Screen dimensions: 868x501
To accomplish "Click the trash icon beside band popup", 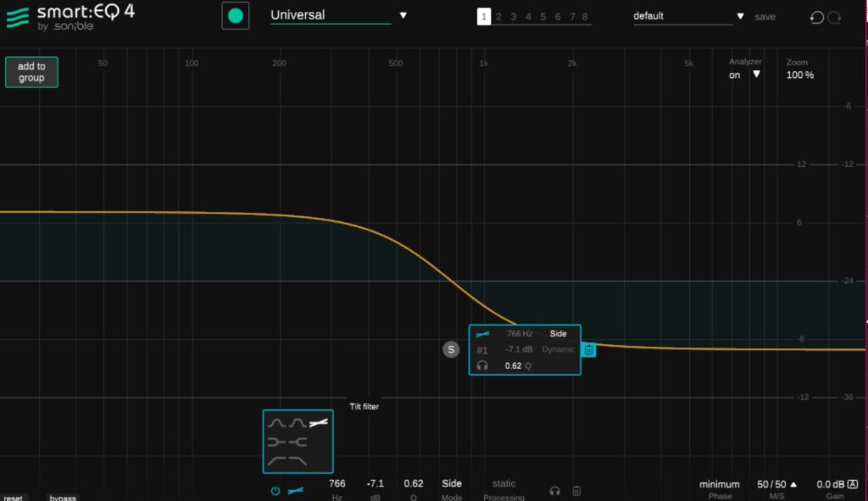I will (589, 349).
